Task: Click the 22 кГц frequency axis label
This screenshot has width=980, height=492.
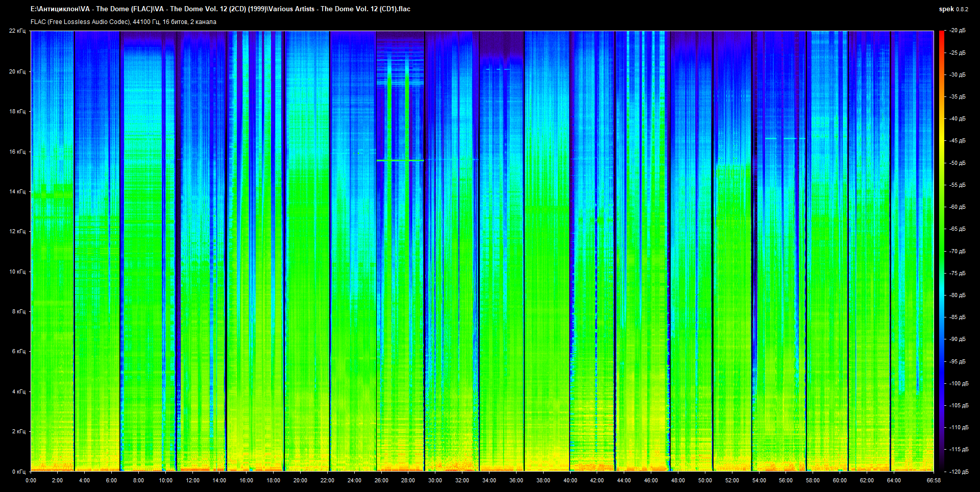Action: [17, 31]
